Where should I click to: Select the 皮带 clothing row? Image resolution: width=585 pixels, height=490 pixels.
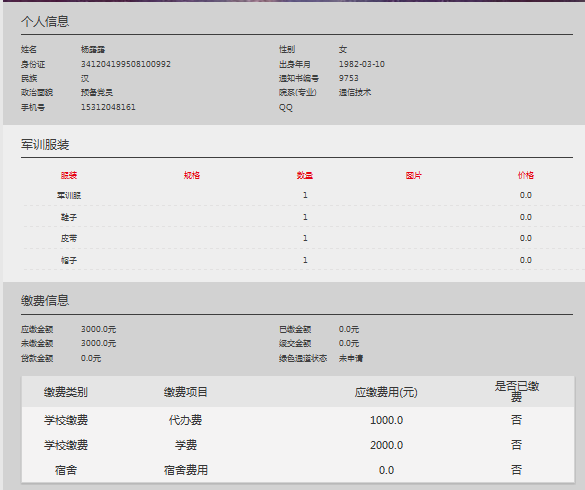pyautogui.click(x=303, y=238)
